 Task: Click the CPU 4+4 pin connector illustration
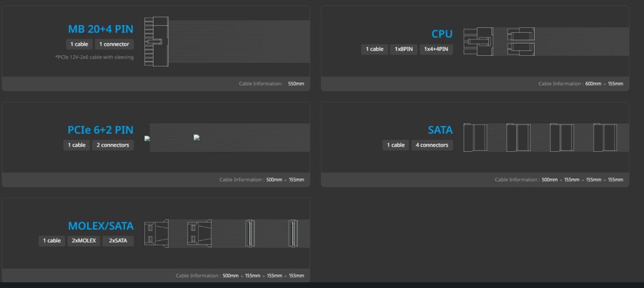click(520, 41)
